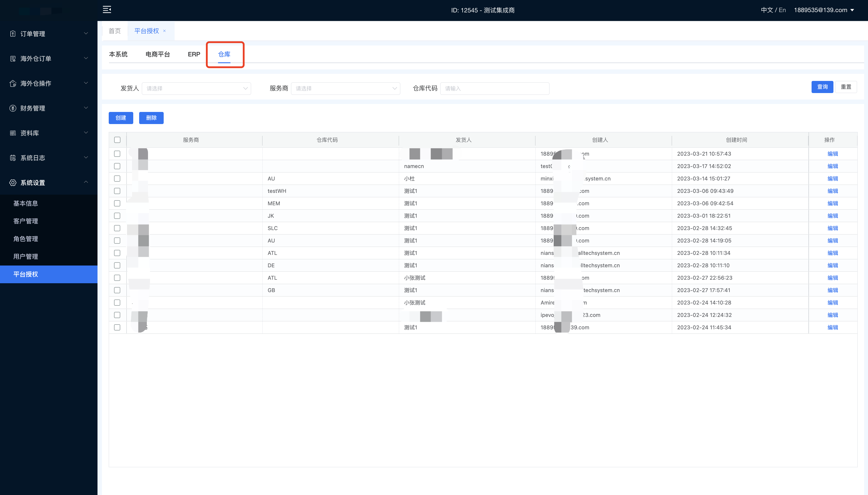Screen dimensions: 868x495
Task: Click the 海外仓操作 warehouse icon
Action: [13, 83]
